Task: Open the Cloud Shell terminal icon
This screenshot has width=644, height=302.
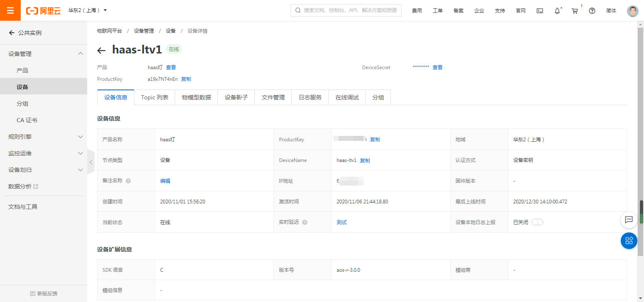Action: click(x=540, y=11)
